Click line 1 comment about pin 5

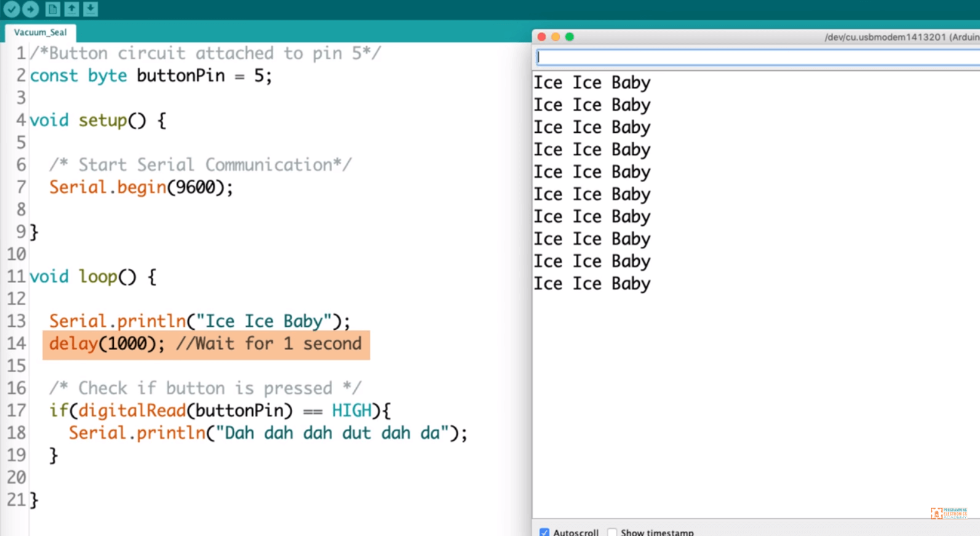205,54
